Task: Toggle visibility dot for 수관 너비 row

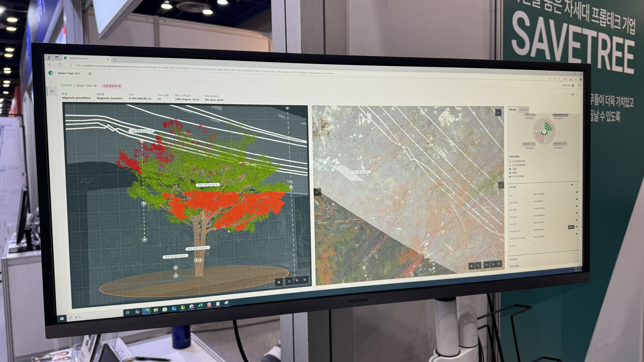Action: (x=576, y=220)
